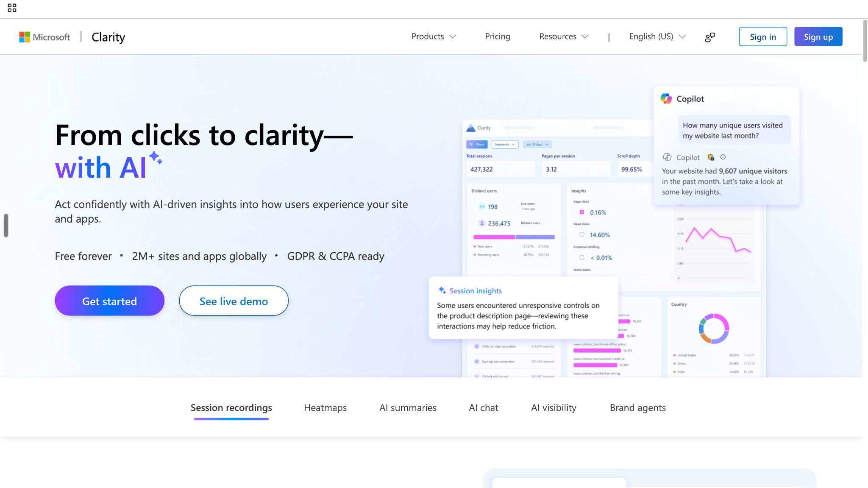The image size is (868, 488).
Task: Click the 'How many unique users' chat bubble
Action: click(x=734, y=130)
